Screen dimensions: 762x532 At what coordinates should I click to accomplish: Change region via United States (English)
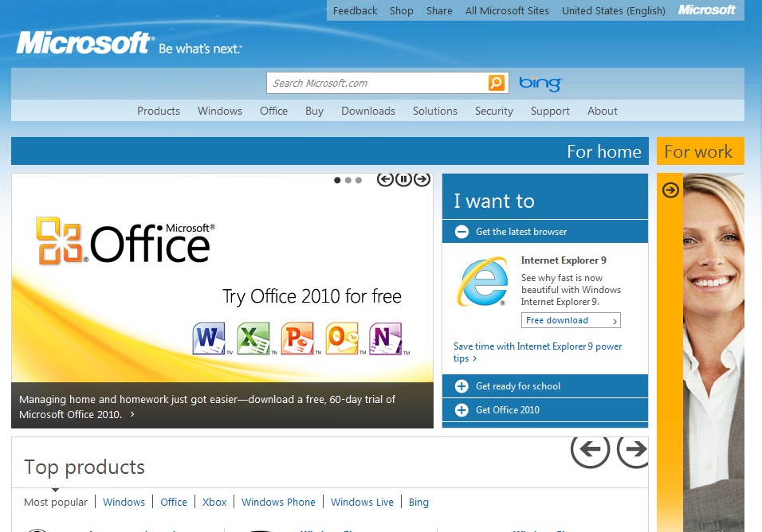[614, 10]
